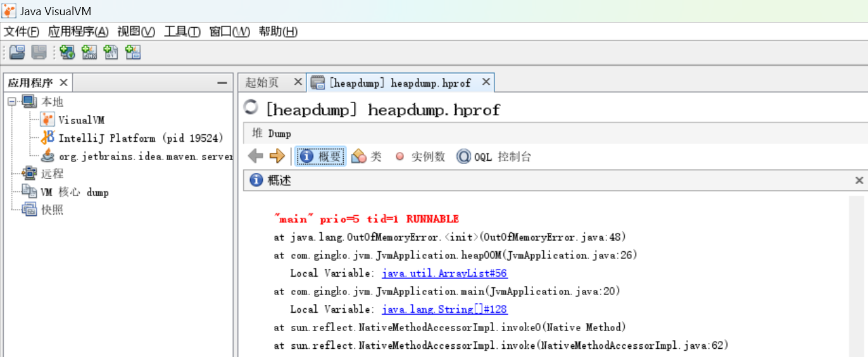Open the 窗口(W) menu

click(x=230, y=32)
